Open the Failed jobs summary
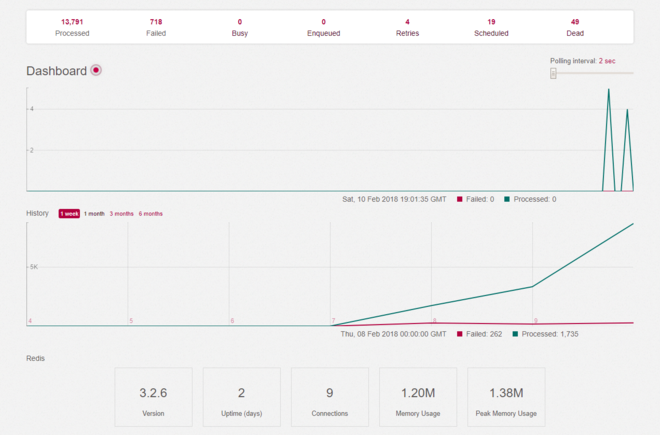The width and height of the screenshot is (660, 435). (156, 27)
